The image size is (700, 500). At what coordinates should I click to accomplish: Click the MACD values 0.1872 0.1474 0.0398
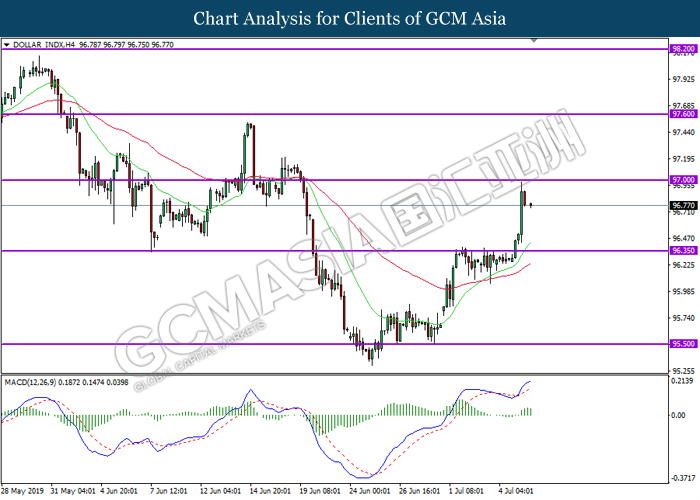93,383
